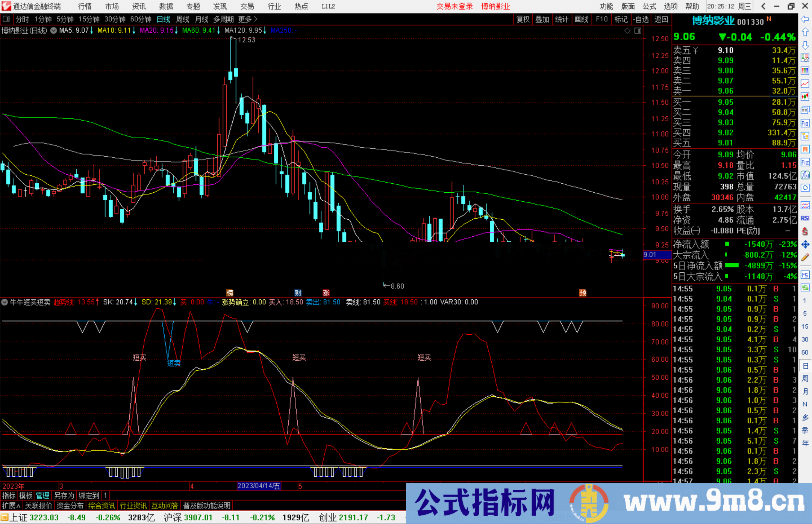Open the 行情 menu
Screen dimensions: 812x524
(85, 6)
